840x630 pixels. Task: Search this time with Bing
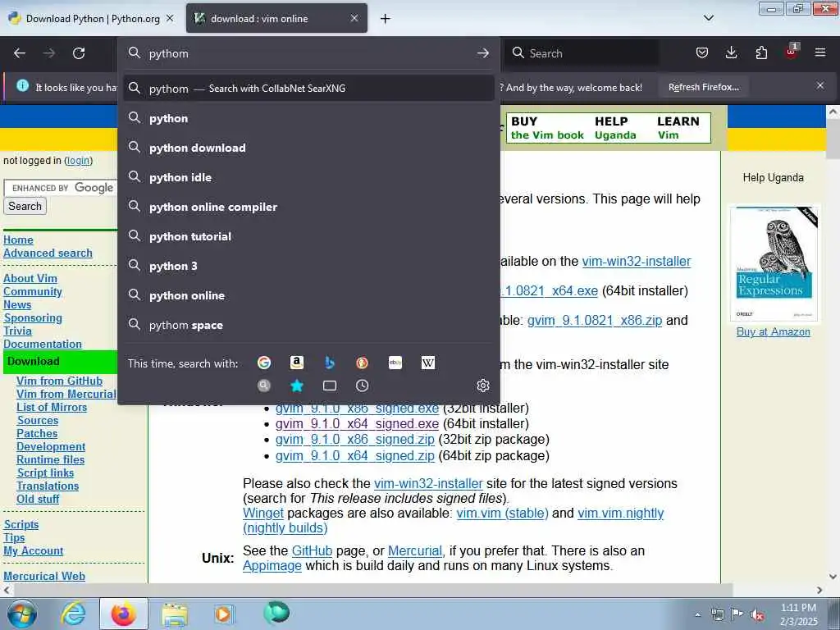(x=330, y=363)
